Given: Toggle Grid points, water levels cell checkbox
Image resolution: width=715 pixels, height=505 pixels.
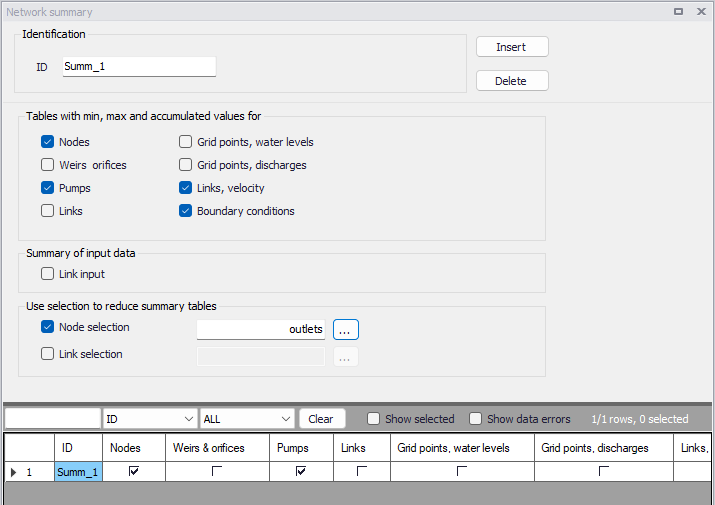Looking at the screenshot, I should tap(462, 471).
